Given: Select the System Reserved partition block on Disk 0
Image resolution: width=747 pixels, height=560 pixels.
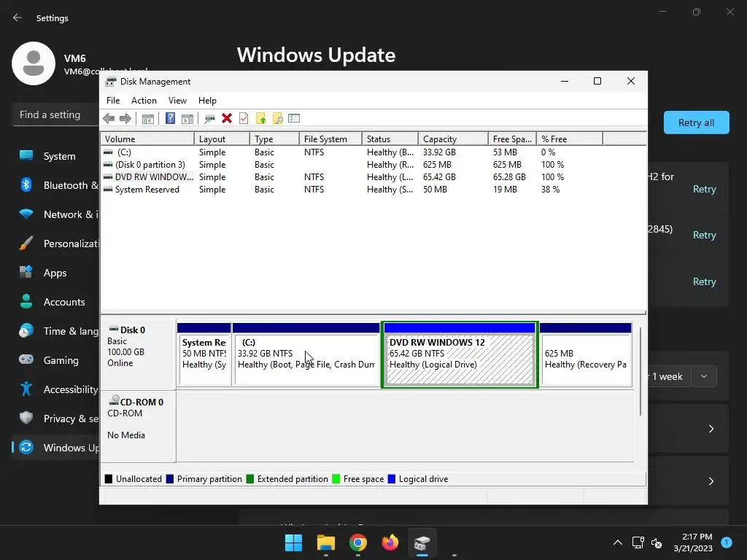Looking at the screenshot, I should point(204,354).
